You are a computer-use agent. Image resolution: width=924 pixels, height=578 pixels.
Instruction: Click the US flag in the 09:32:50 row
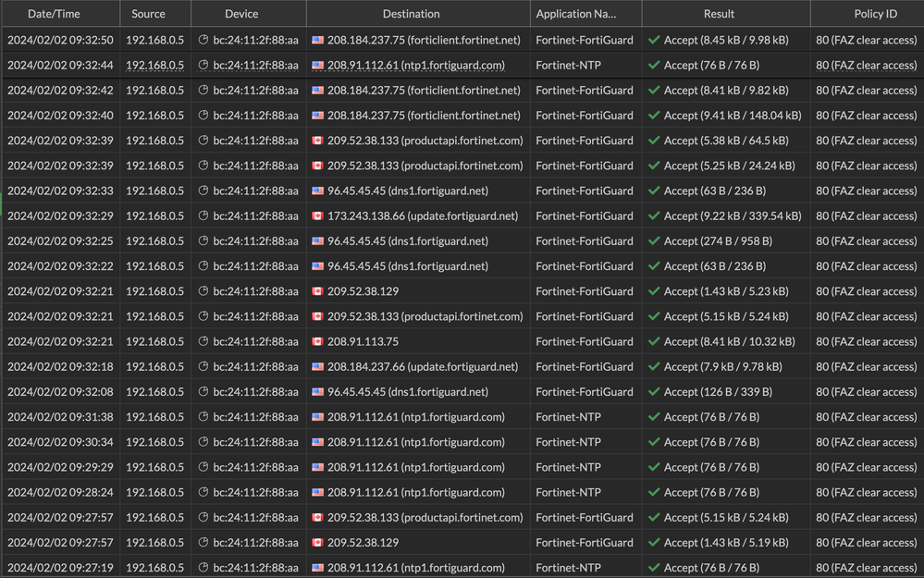[x=317, y=40]
